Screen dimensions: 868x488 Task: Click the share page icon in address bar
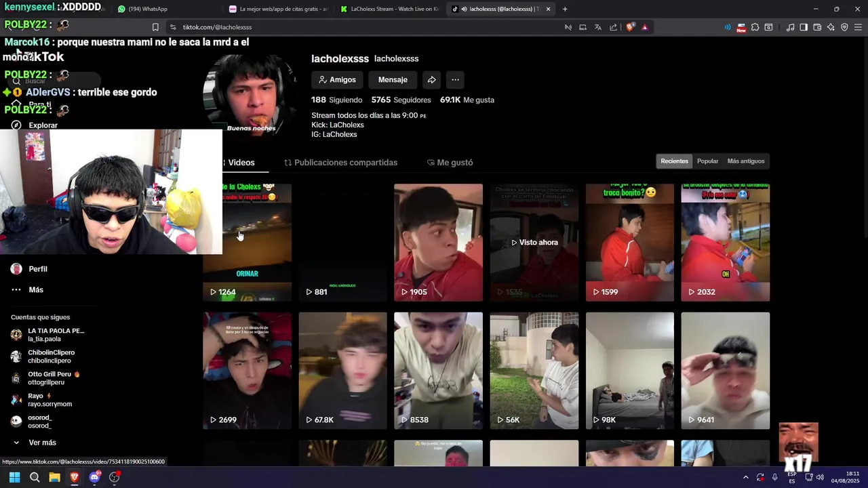click(613, 27)
